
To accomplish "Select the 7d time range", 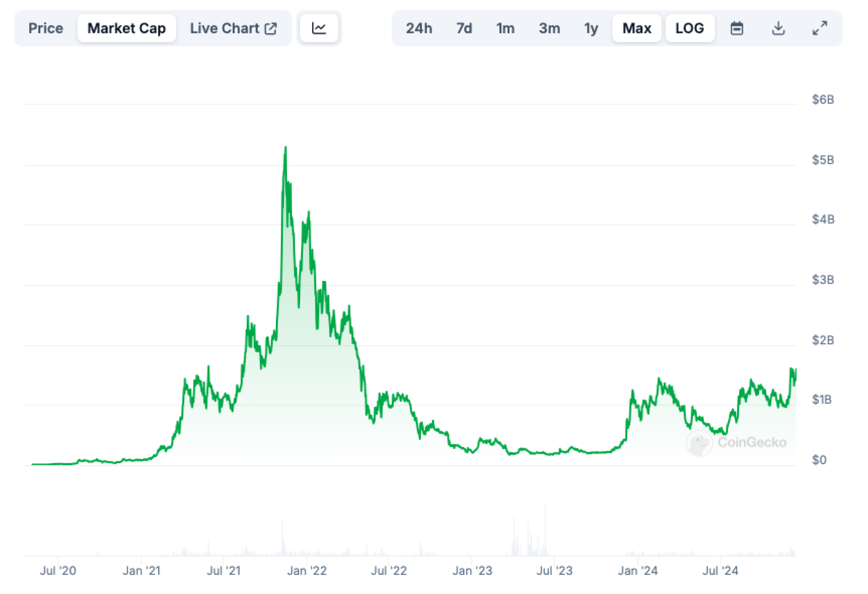I will pyautogui.click(x=464, y=28).
